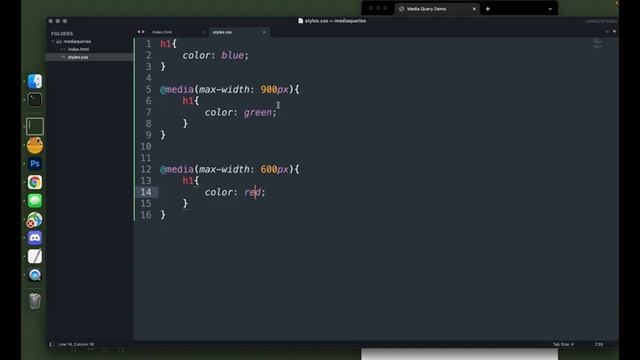Select the Media Query Demo browser tab

pyautogui.click(x=436, y=9)
